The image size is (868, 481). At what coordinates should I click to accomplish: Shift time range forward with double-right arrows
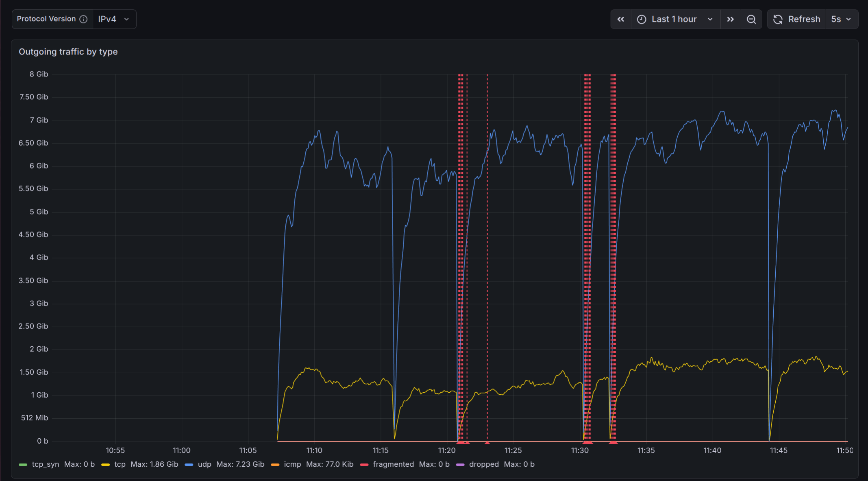point(730,19)
